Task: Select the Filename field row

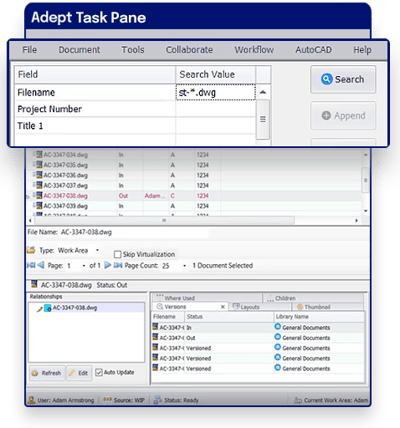Action: 95,92
